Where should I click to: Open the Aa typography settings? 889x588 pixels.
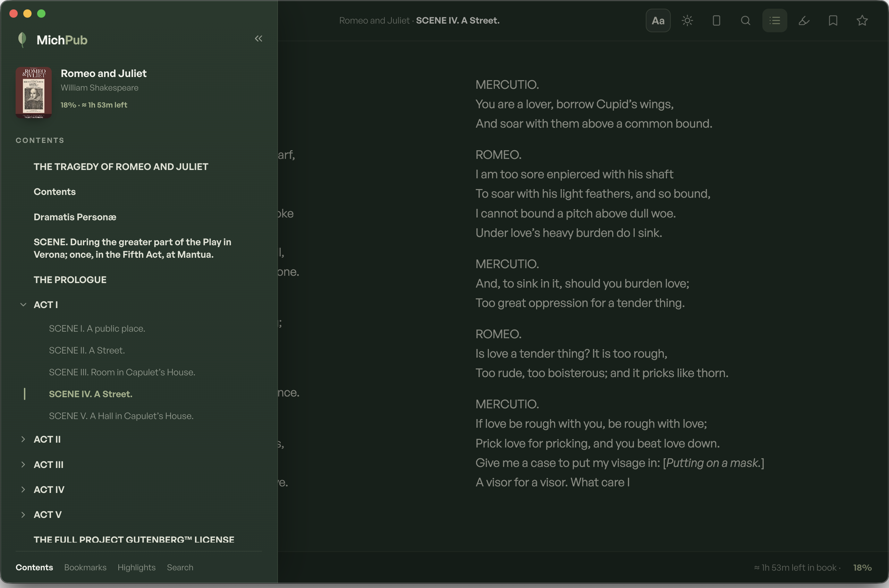658,20
